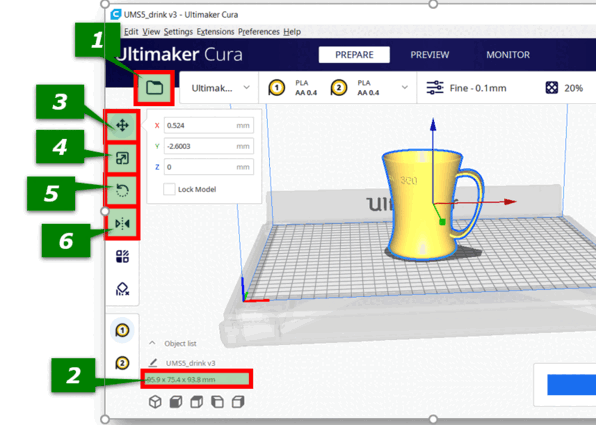
Task: Click the infill pattern icon near 20%
Action: 552,88
